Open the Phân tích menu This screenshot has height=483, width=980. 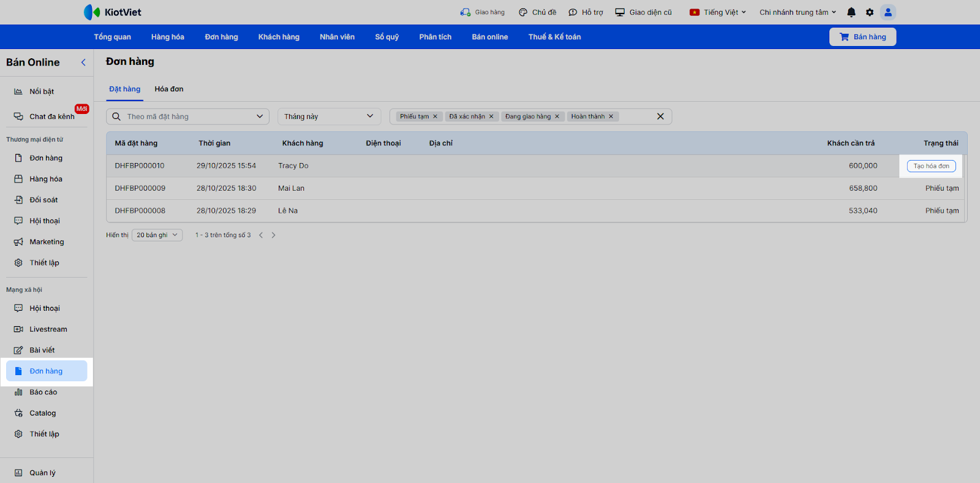tap(435, 37)
